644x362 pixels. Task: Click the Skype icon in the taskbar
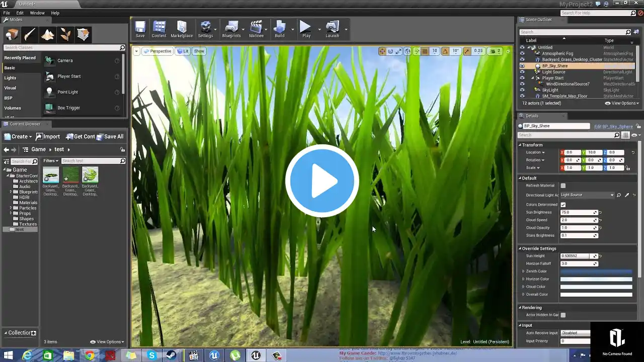(x=152, y=355)
